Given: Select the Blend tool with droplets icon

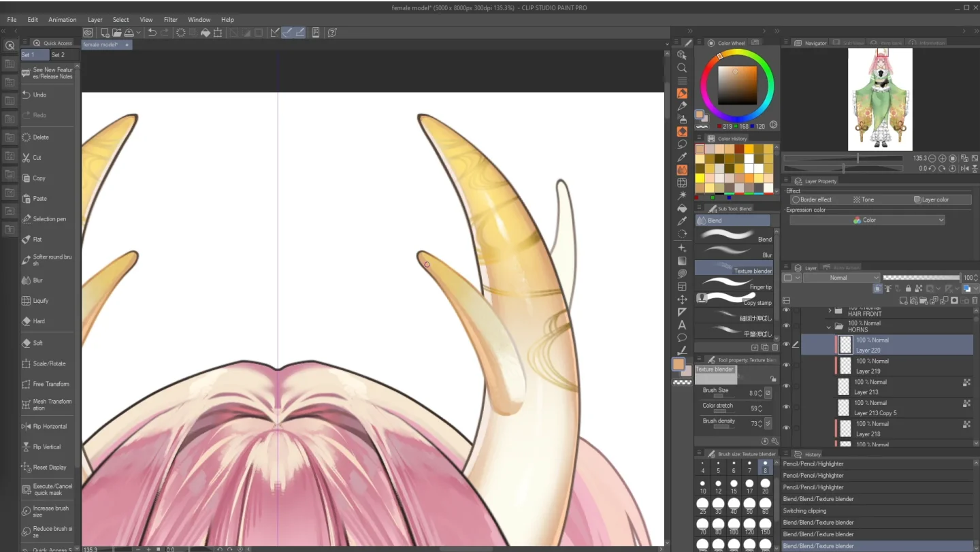Looking at the screenshot, I should [682, 169].
